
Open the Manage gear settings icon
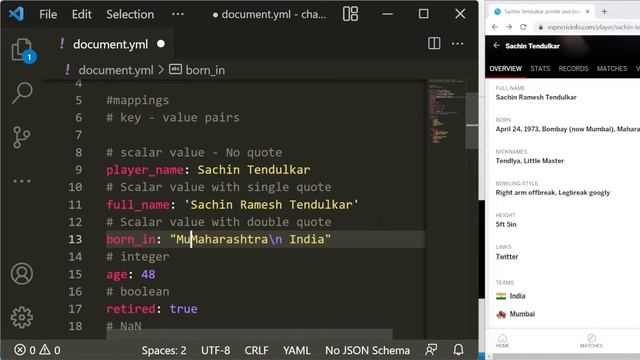click(22, 317)
